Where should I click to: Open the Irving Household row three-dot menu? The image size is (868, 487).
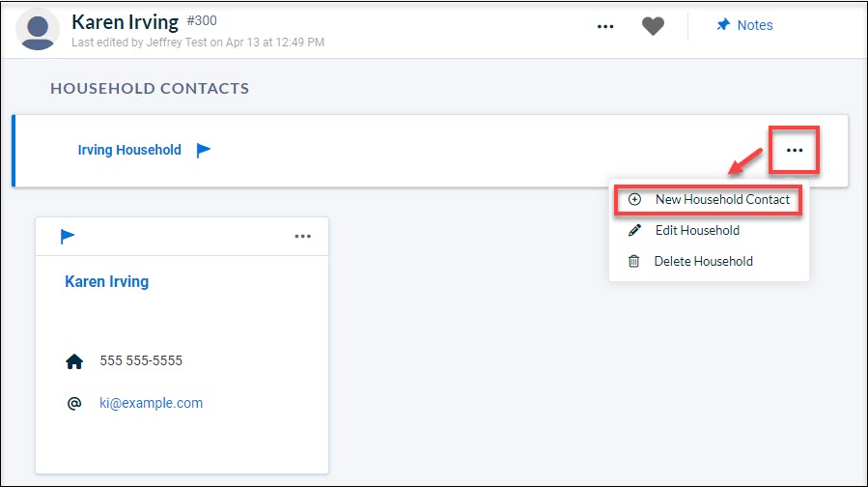pos(795,150)
